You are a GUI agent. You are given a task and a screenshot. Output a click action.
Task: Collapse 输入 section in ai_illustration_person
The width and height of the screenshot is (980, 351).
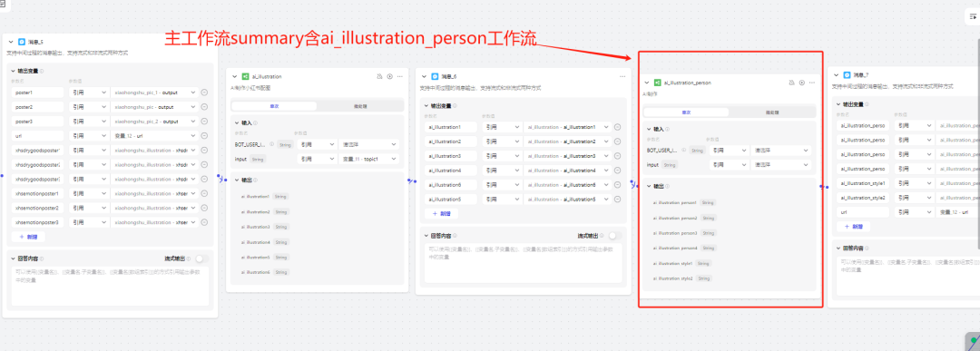pos(649,130)
